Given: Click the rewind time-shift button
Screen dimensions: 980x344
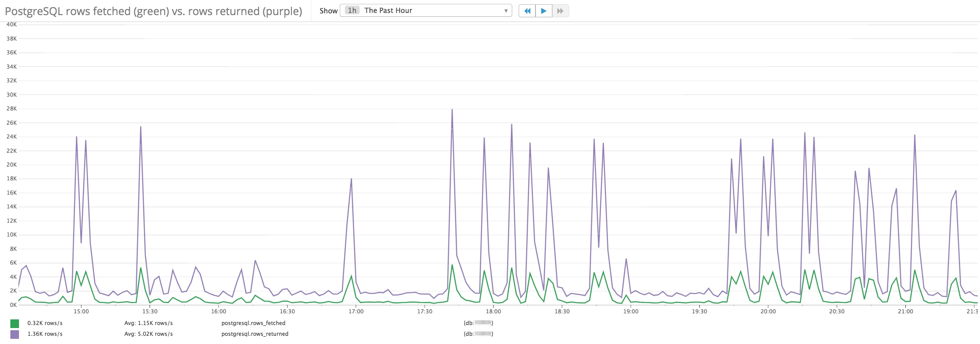Looking at the screenshot, I should [x=527, y=11].
